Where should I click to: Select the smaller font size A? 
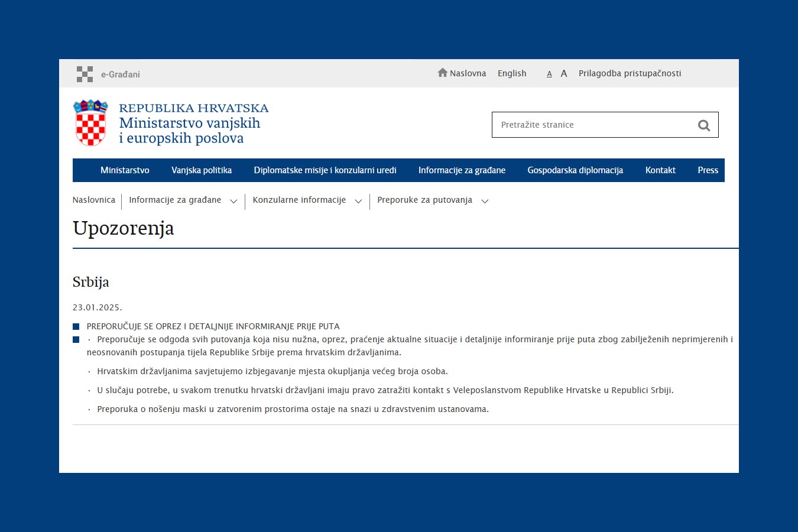(x=549, y=74)
